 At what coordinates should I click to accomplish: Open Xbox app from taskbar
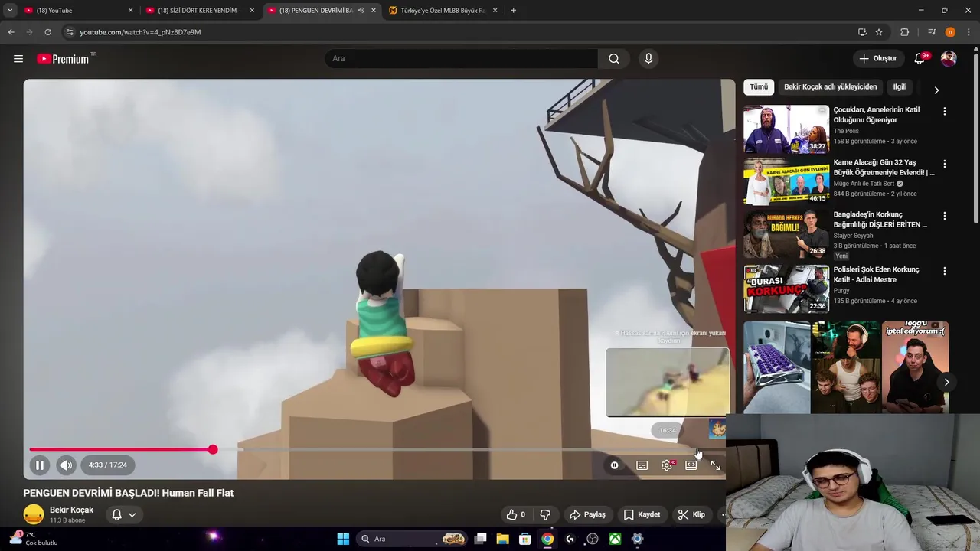615,539
